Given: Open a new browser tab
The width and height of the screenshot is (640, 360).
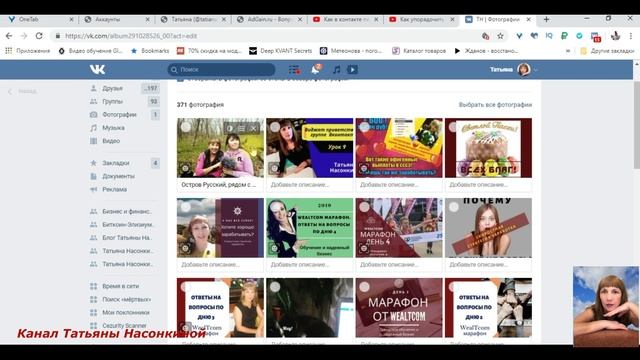Looking at the screenshot, I should point(546,19).
